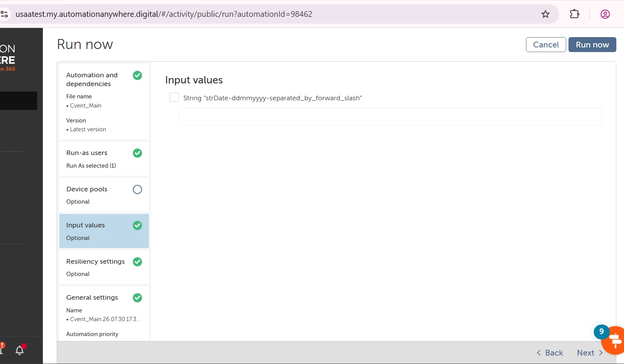Cancel the run now dialog

546,44
